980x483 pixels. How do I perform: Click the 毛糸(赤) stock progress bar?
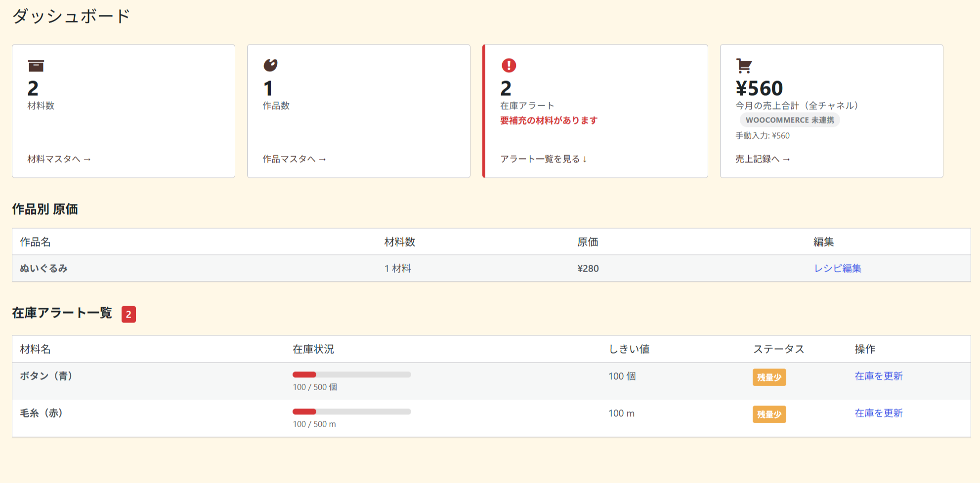(x=352, y=412)
